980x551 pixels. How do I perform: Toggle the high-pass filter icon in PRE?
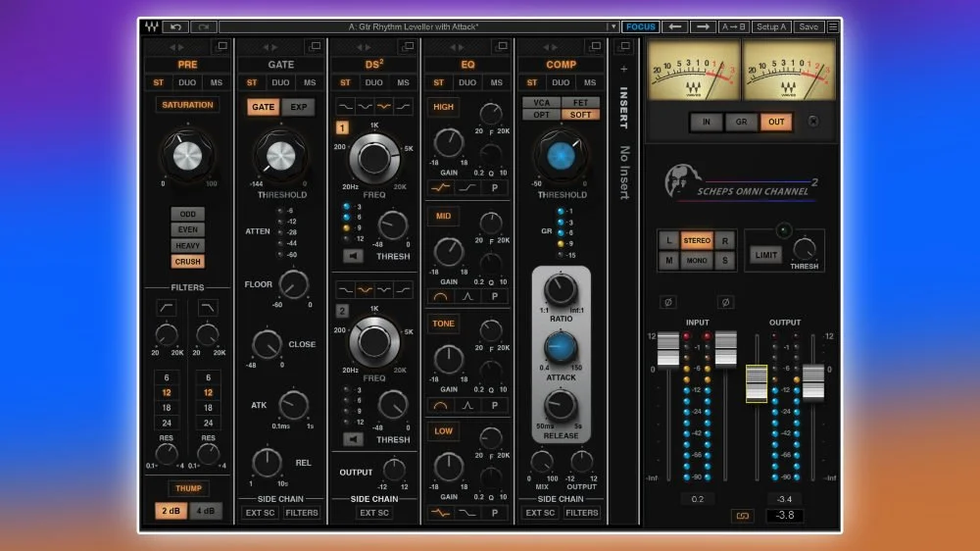coord(167,308)
